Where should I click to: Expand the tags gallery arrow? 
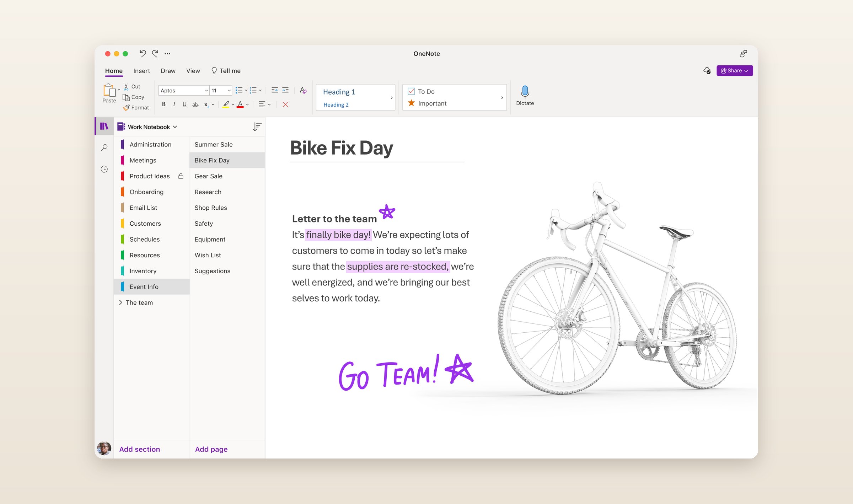click(502, 97)
